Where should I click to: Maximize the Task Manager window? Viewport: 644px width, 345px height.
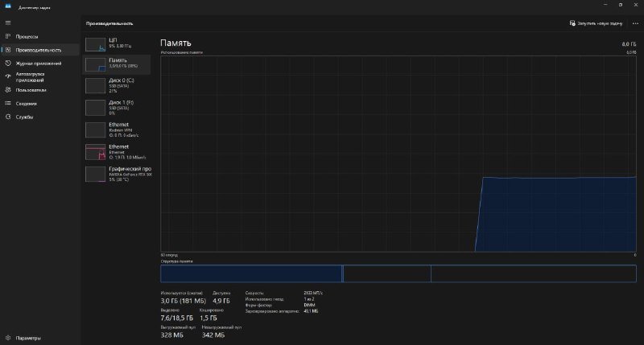coord(620,5)
